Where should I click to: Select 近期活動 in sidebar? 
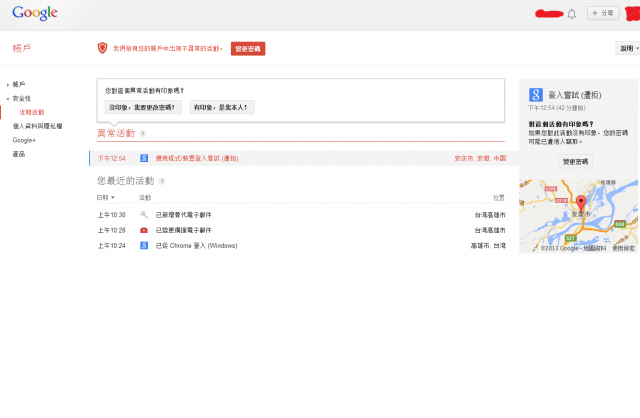[32, 112]
